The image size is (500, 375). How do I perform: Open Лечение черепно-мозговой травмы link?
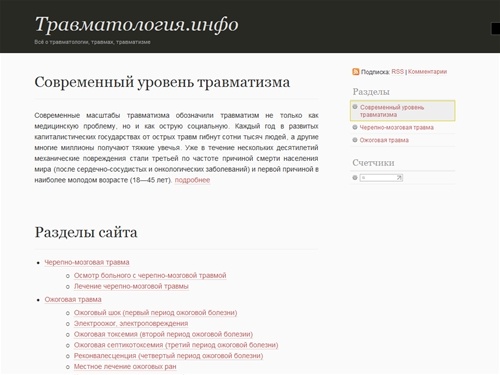[131, 286]
